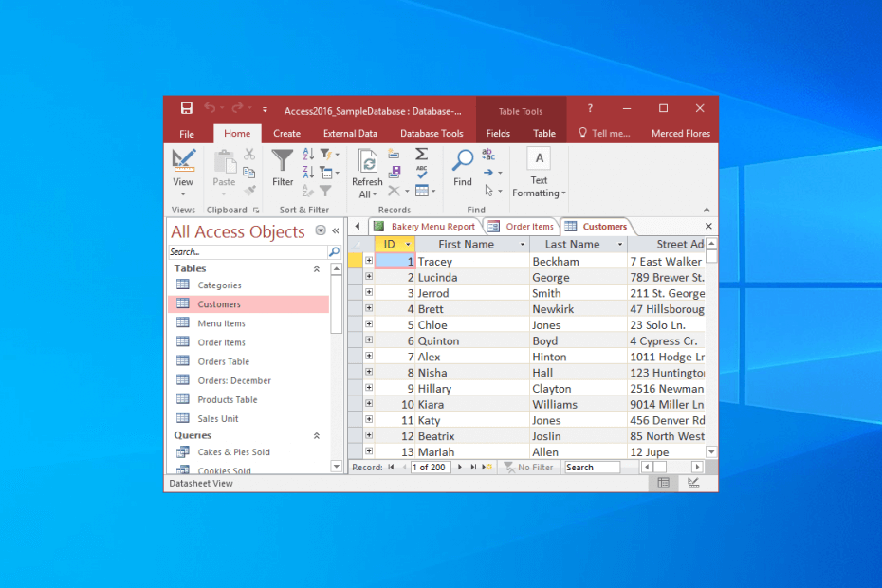Click the Save icon in the title bar
This screenshot has height=588, width=882.
pos(187,109)
